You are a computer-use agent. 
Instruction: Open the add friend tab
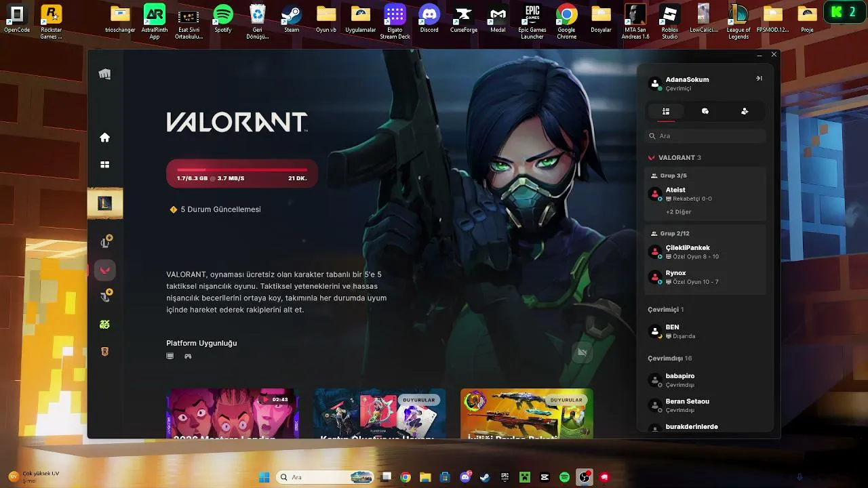pyautogui.click(x=745, y=111)
